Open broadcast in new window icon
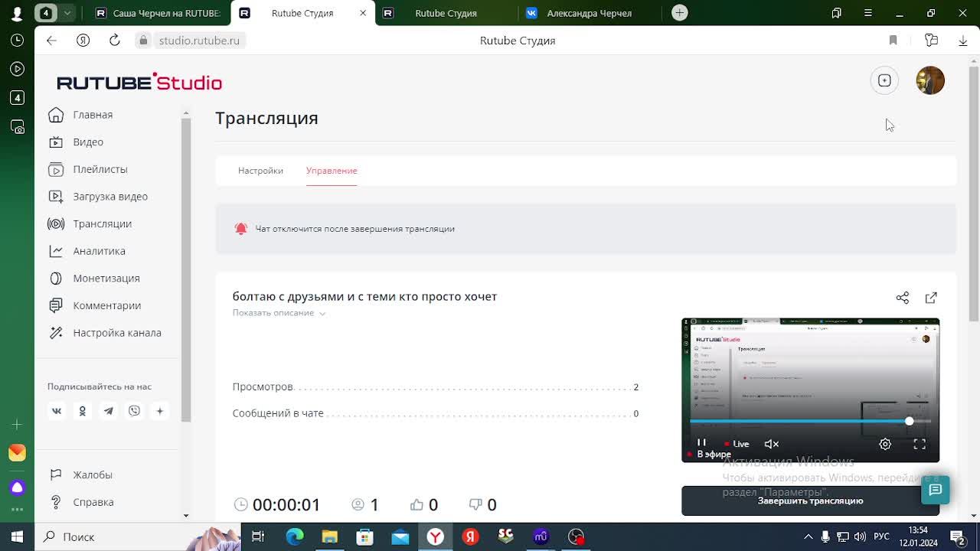 (931, 298)
